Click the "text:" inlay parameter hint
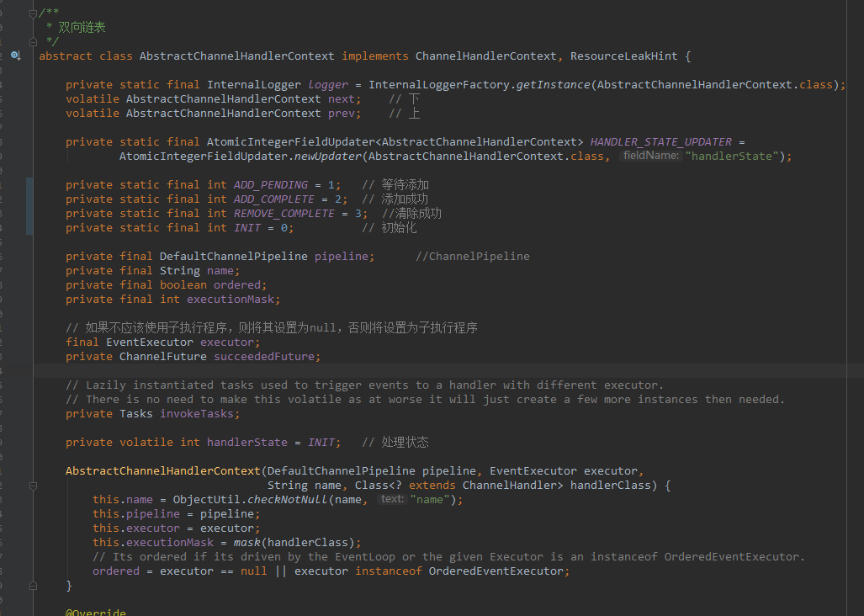The image size is (864, 616). tap(392, 500)
